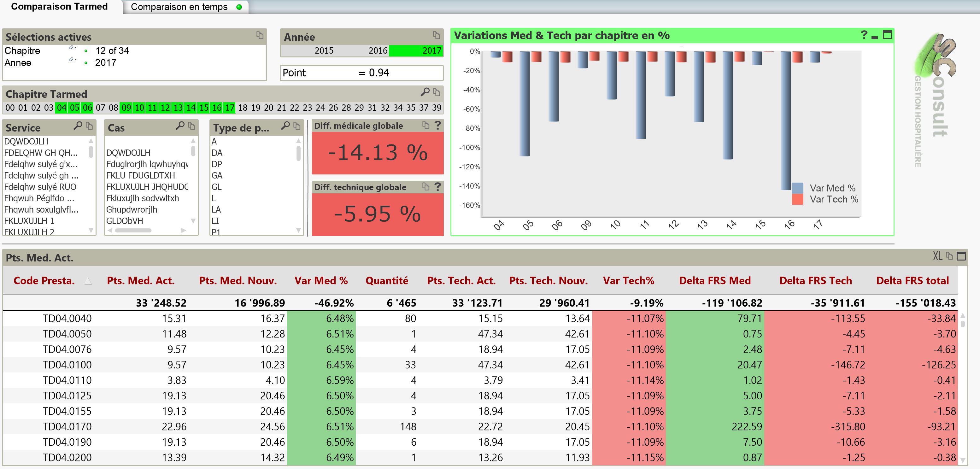The height and width of the screenshot is (469, 980).
Task: Edit the Point value field
Action: click(362, 73)
